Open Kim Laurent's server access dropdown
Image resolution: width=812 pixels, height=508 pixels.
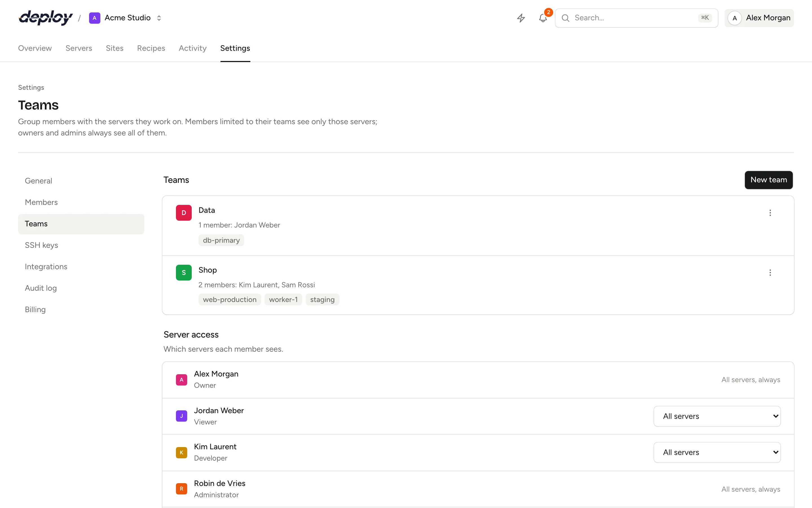[x=717, y=452]
